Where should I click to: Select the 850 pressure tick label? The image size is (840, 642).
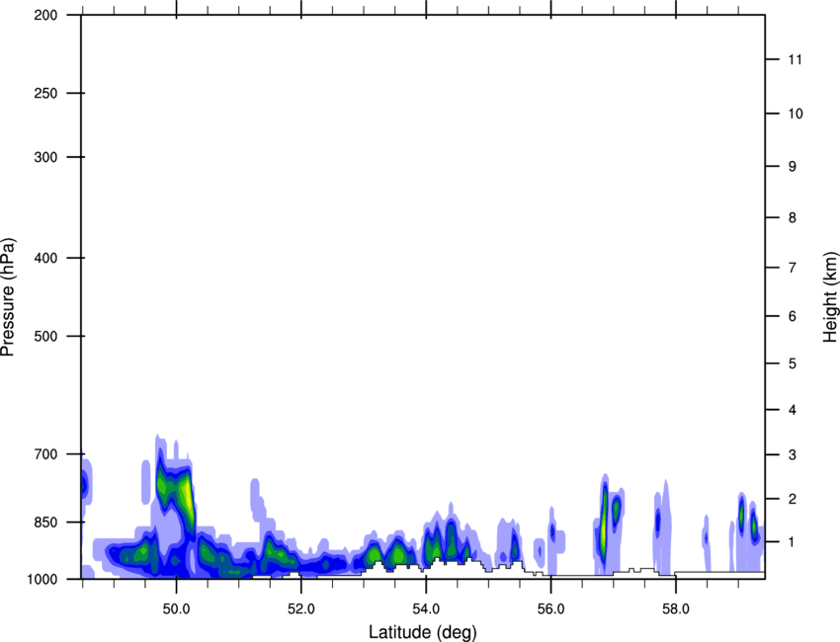(x=46, y=522)
